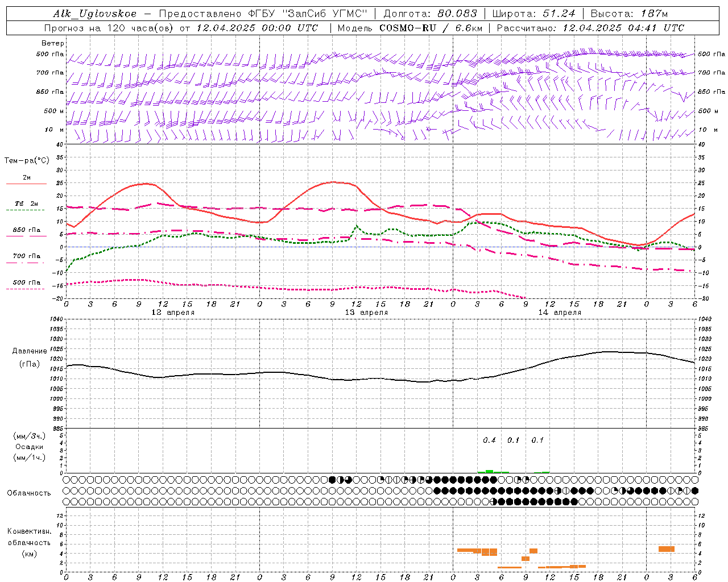Click the (мм/1ч.) precipitation unit label
Screen dimensions: 728x582
point(30,458)
